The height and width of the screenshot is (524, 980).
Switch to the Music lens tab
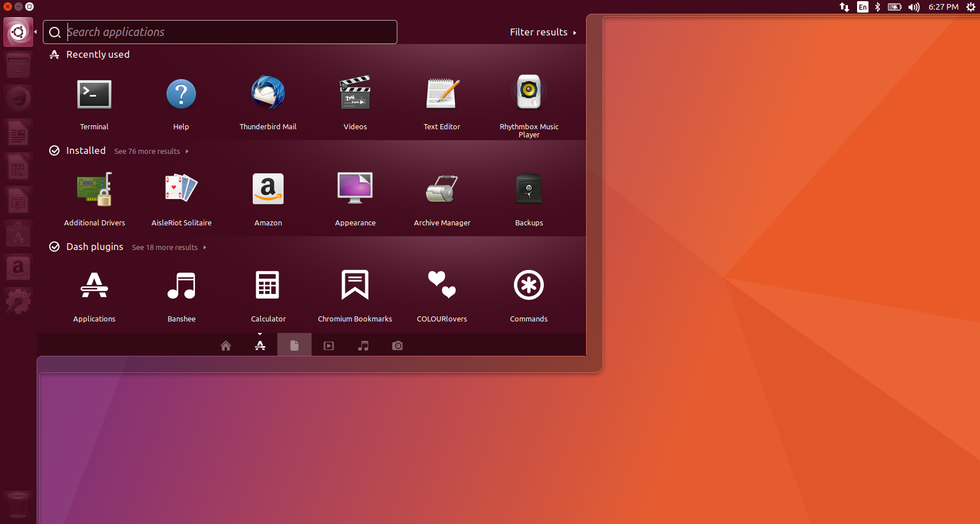pyautogui.click(x=363, y=346)
